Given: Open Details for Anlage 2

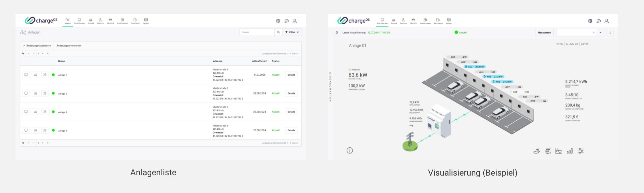Looking at the screenshot, I should 291,93.
